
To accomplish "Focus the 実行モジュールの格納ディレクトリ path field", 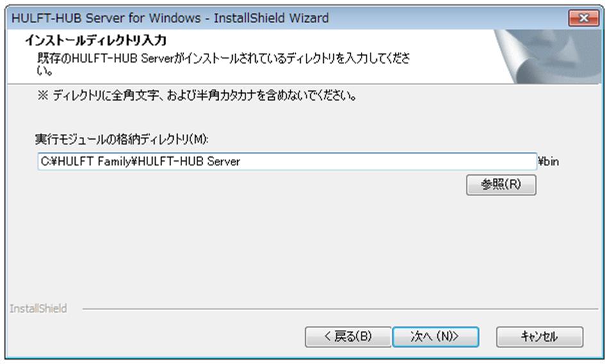I will tap(287, 161).
